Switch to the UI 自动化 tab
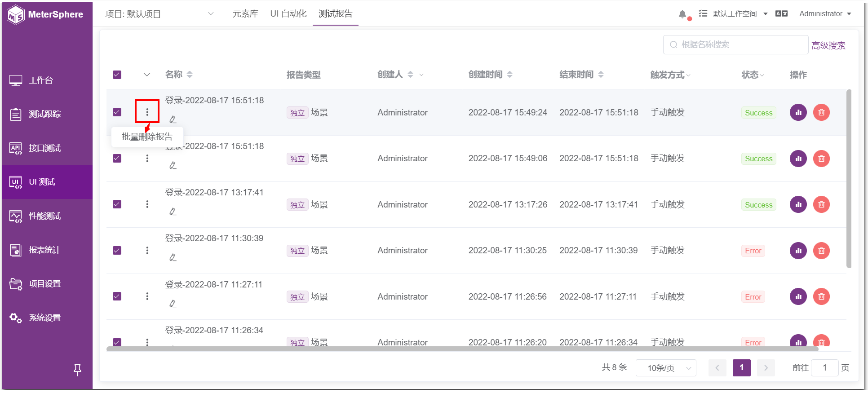 288,14
